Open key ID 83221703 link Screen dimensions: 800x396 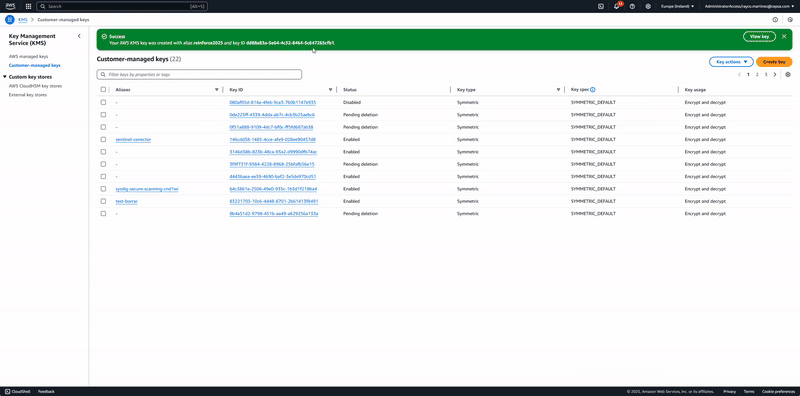tap(274, 201)
